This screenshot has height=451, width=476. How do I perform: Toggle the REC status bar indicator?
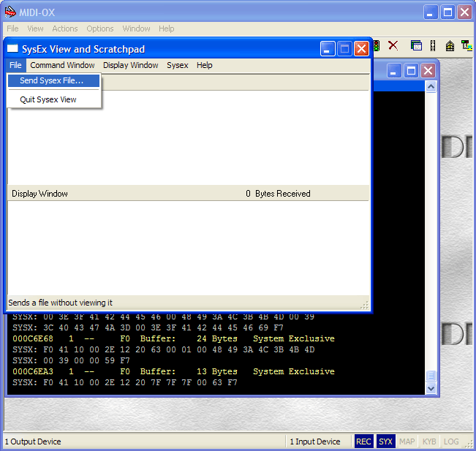(x=363, y=441)
